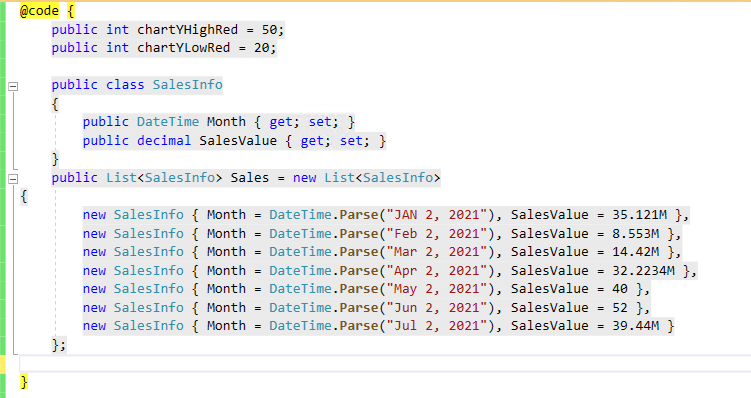The image size is (751, 398).
Task: Click the value 50 on chartYHighRed line
Action: (269, 30)
